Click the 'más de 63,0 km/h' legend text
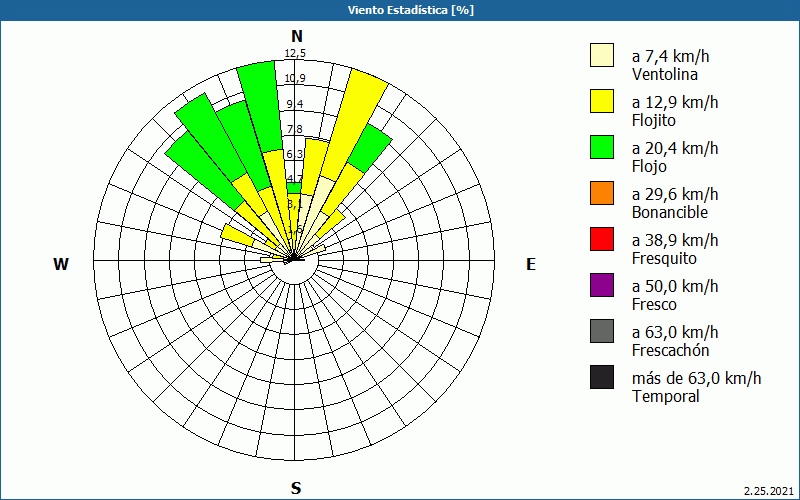This screenshot has height=500, width=800. coord(696,378)
